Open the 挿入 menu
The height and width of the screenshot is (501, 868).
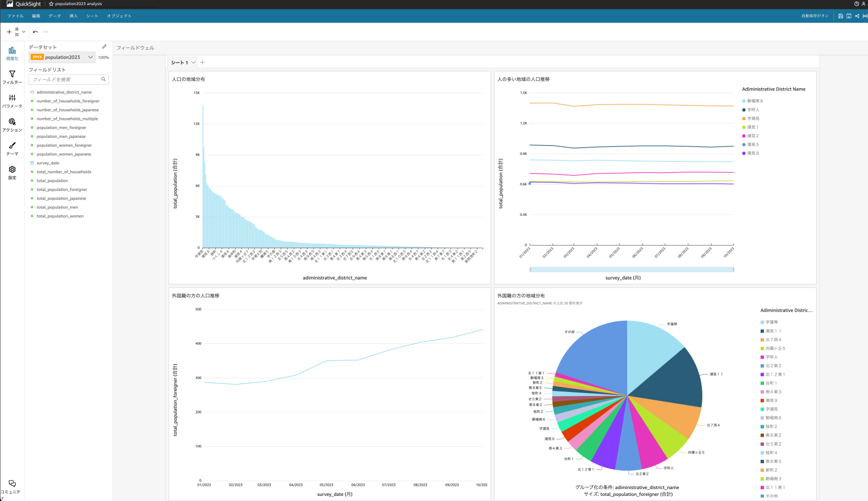click(x=73, y=16)
